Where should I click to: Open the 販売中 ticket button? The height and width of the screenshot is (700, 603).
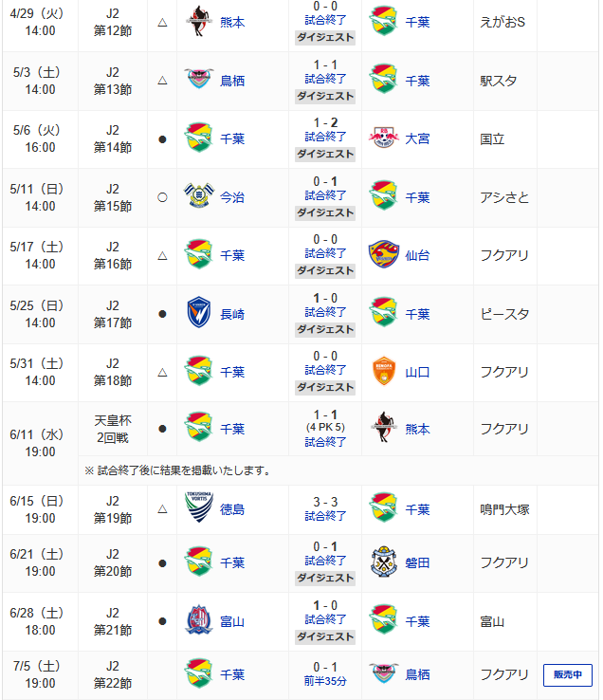568,675
